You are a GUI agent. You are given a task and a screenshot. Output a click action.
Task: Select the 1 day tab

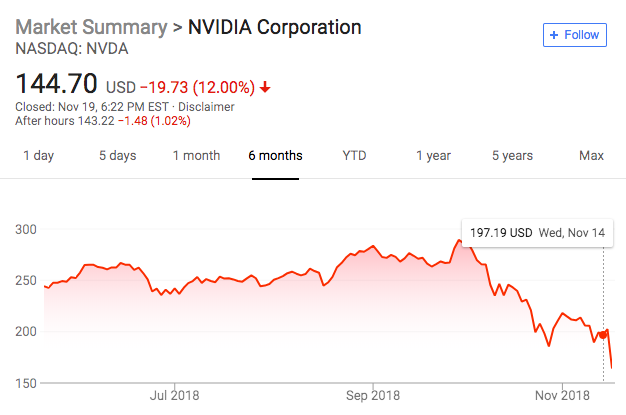point(39,156)
